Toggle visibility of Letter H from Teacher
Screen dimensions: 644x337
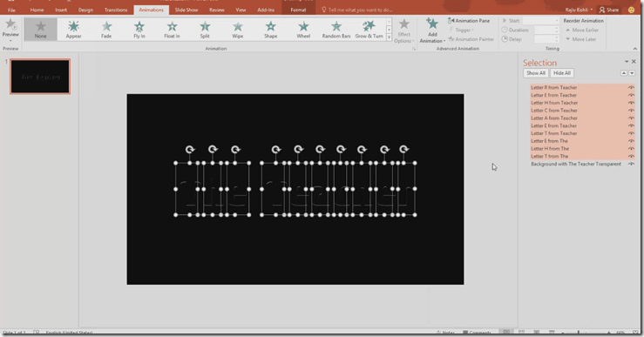(x=631, y=103)
